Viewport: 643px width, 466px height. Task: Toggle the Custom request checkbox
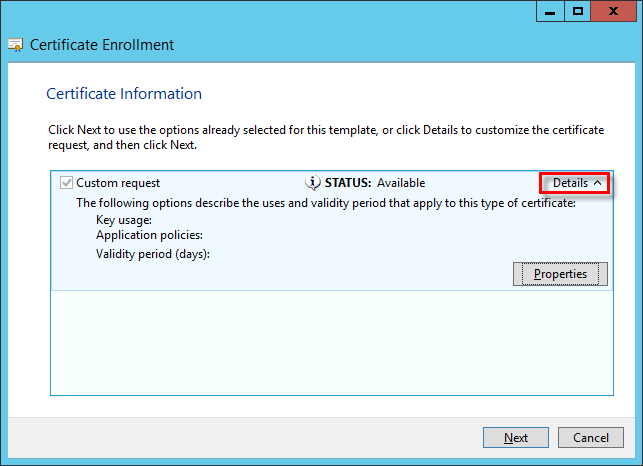(67, 183)
